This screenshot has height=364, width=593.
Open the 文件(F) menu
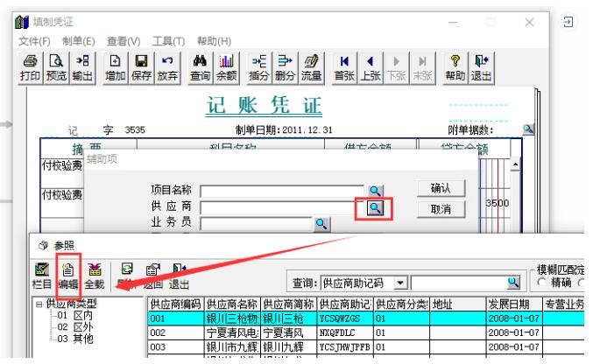34,41
